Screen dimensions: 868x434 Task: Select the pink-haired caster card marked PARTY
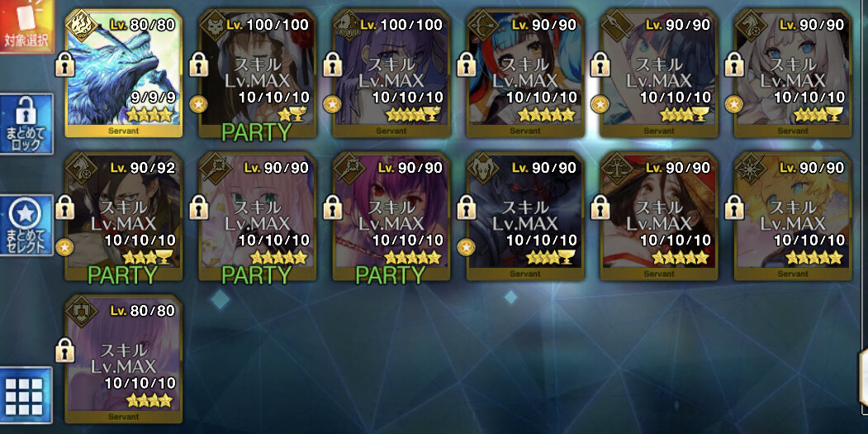click(258, 216)
